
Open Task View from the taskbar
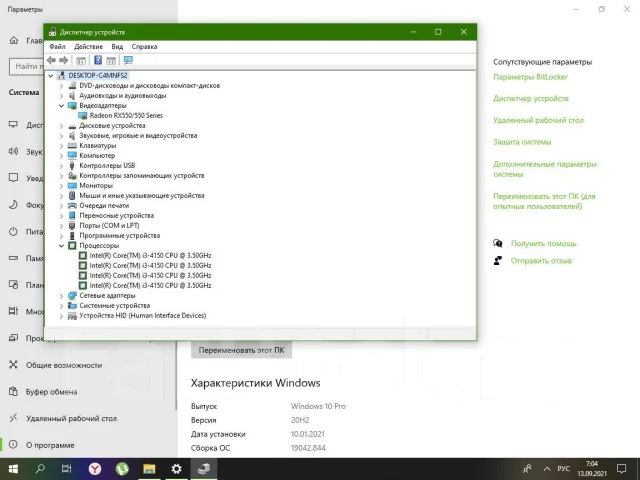click(66, 469)
